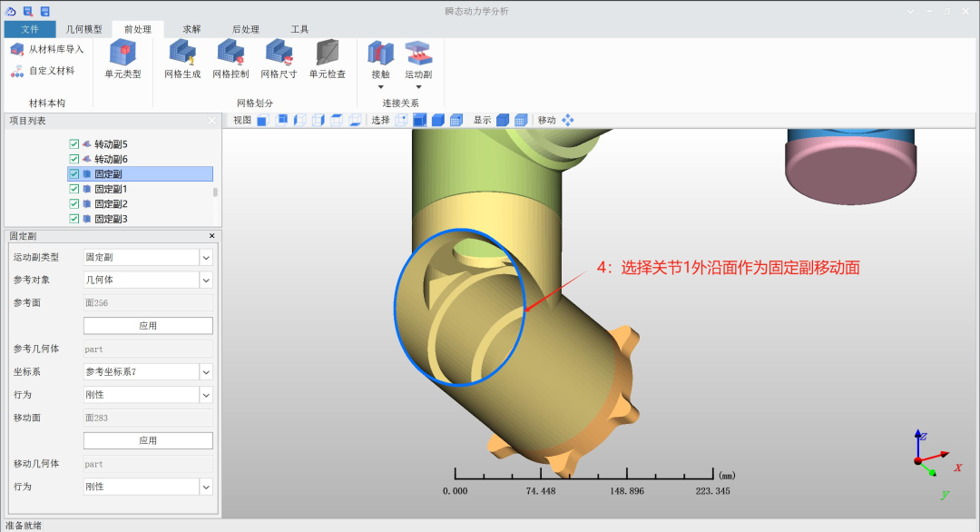Click 应用 button below 参考面
The width and height of the screenshot is (980, 532).
(148, 326)
